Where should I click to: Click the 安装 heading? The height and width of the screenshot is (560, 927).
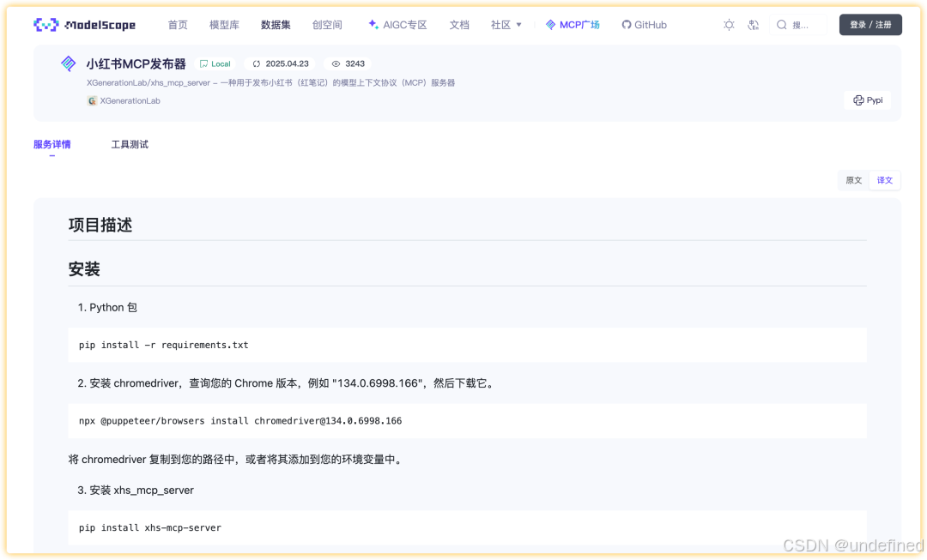84,269
